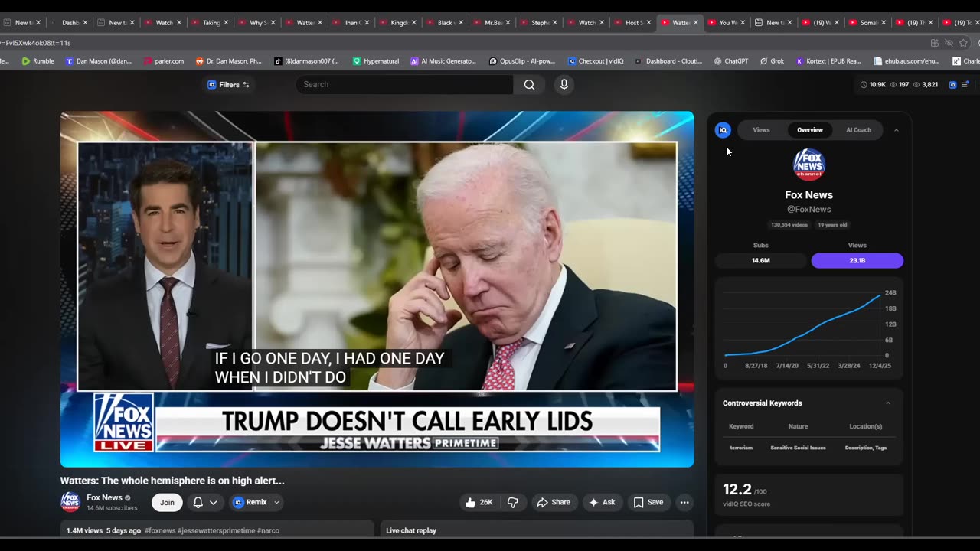Open the Dan Mason (@dan... bookmark
The width and height of the screenshot is (980, 551).
[99, 61]
